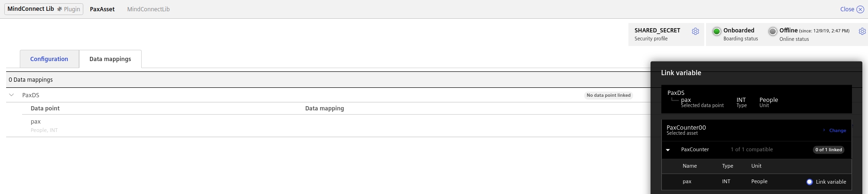Click the '0 of 1 linked' badge
The image size is (868, 194).
(828, 150)
